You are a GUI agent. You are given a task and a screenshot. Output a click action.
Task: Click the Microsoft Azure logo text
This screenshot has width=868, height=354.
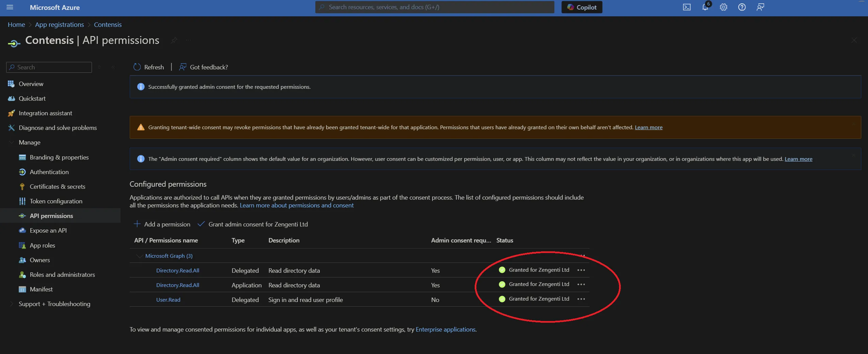tap(54, 7)
